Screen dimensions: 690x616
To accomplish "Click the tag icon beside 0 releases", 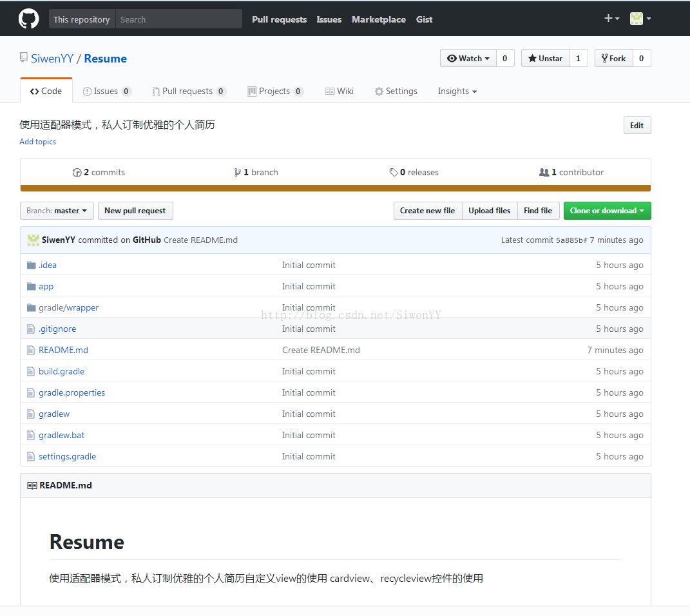I will click(394, 173).
